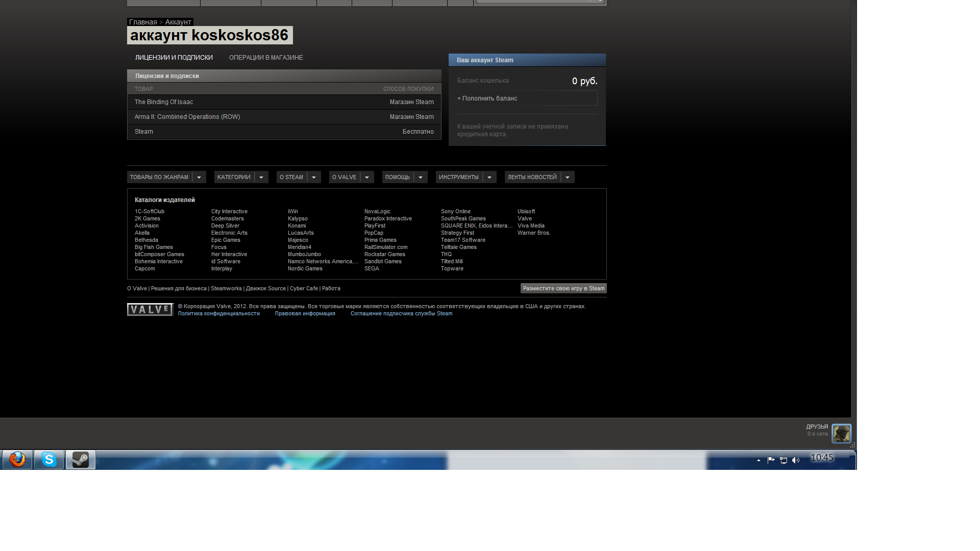Viewport: 980px width, 551px height.
Task: Expand the О Valve dropdown arrow
Action: pos(367,177)
